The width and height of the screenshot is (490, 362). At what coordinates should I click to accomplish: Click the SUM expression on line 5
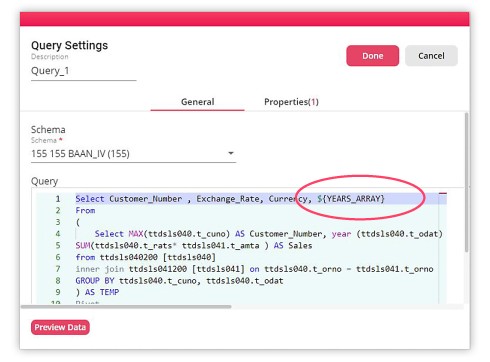pos(194,246)
